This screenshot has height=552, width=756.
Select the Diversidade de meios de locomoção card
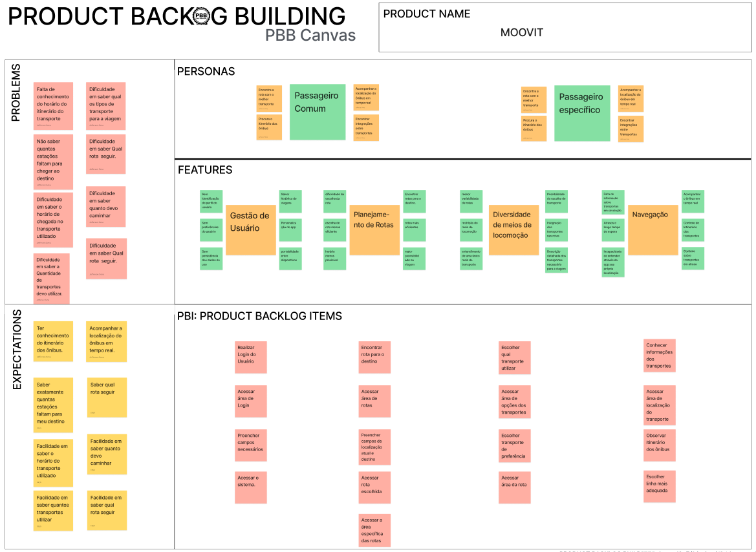(x=513, y=230)
